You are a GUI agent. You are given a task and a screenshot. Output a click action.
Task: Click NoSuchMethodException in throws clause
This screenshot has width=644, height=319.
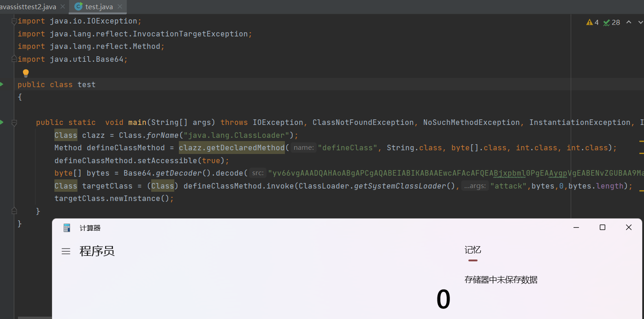click(x=472, y=123)
